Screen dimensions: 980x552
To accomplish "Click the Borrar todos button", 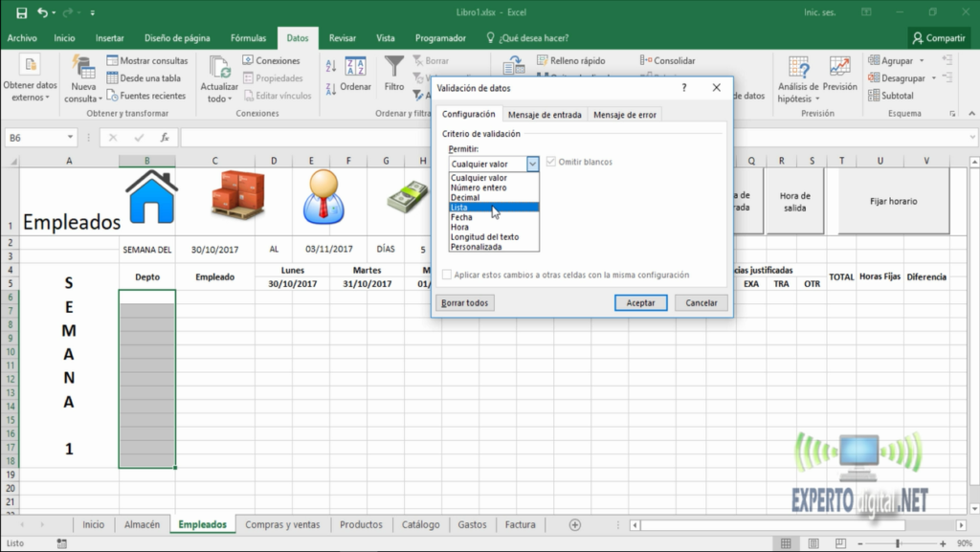I will (467, 302).
